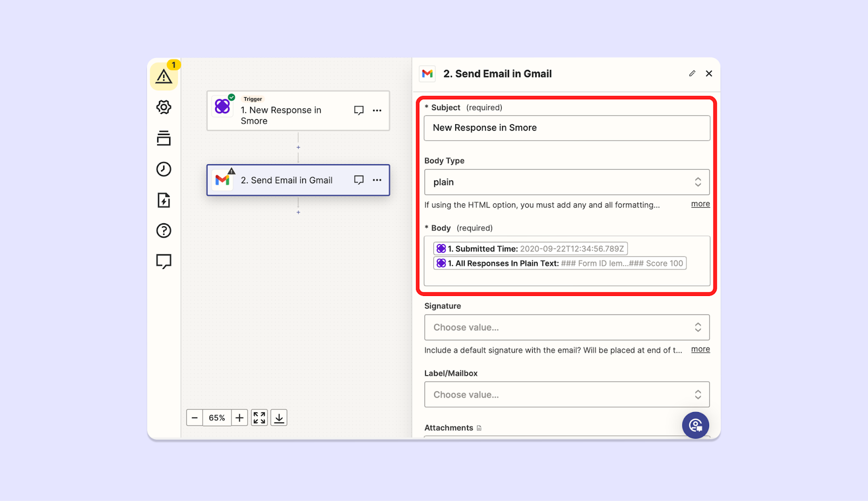
Task: Open the help question mark icon
Action: (164, 230)
